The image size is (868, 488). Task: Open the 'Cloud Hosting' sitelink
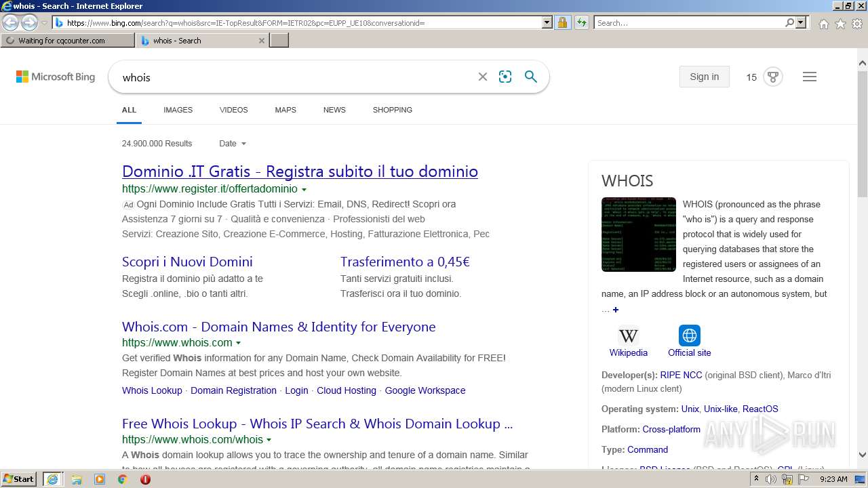347,390
